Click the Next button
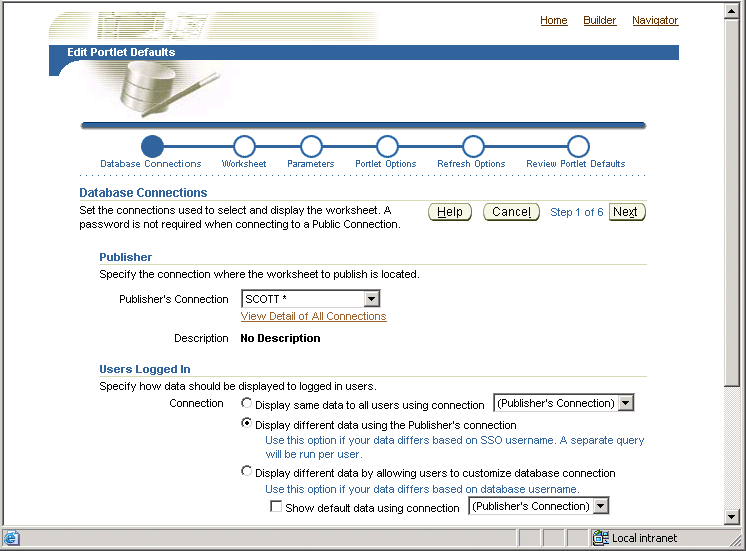Viewport: 746px width, 551px height. pos(627,212)
